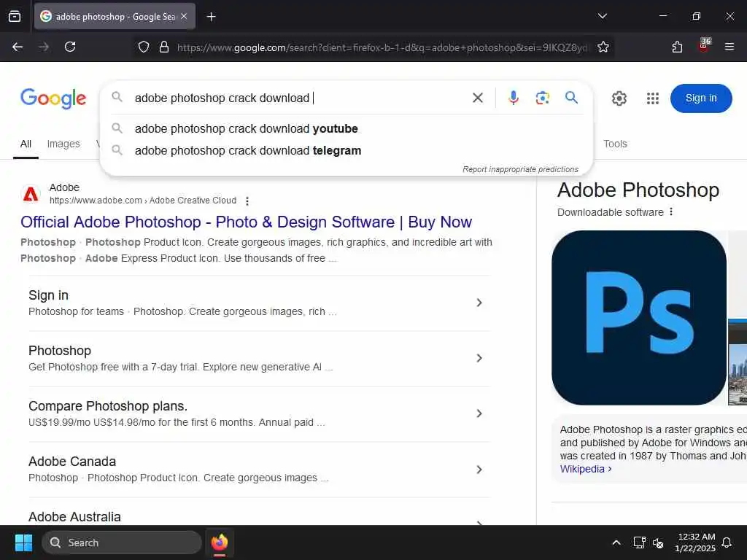Open the Google apps grid icon

(x=653, y=98)
